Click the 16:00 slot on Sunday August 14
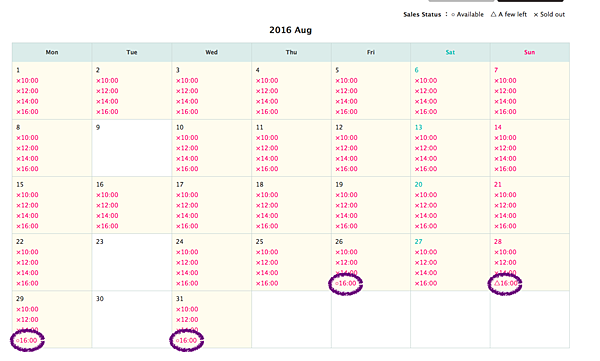600x361 pixels. point(505,169)
